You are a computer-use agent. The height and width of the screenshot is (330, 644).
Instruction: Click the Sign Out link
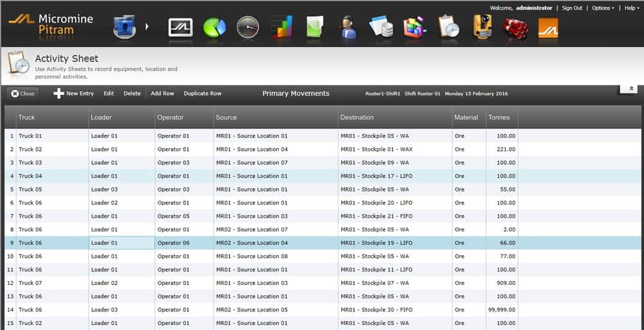(572, 8)
